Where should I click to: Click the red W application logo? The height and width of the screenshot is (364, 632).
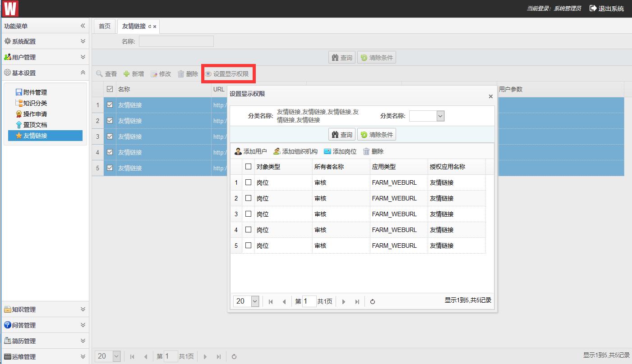10,9
